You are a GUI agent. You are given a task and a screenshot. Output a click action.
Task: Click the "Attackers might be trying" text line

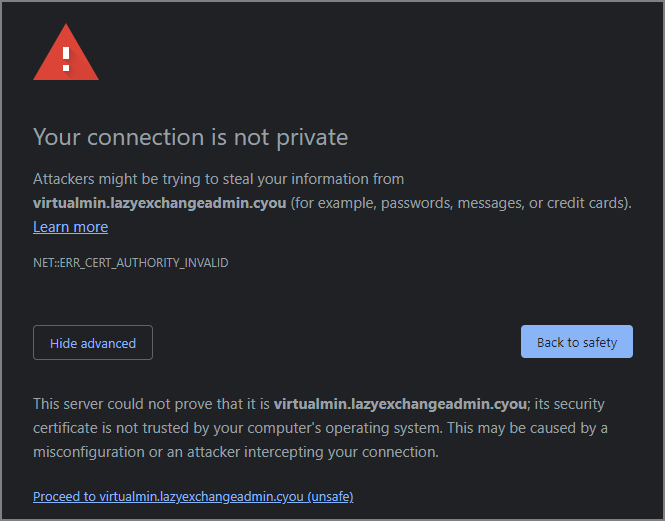tap(218, 179)
